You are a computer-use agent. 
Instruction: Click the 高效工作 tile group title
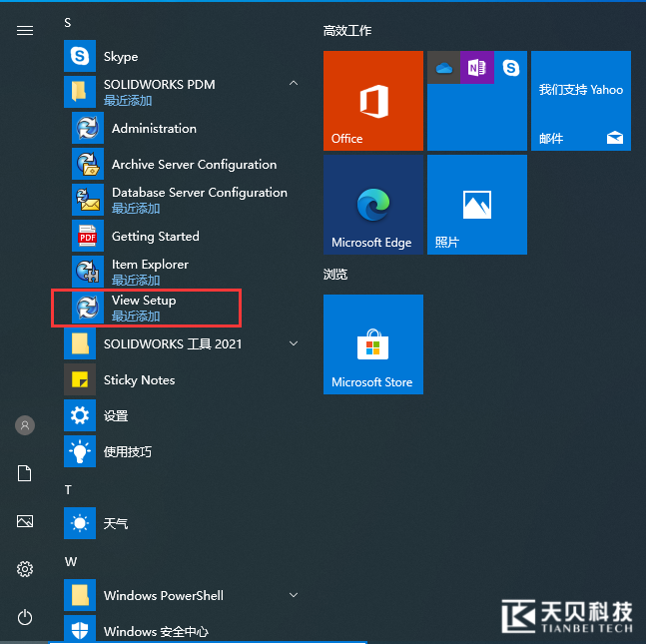click(x=347, y=31)
